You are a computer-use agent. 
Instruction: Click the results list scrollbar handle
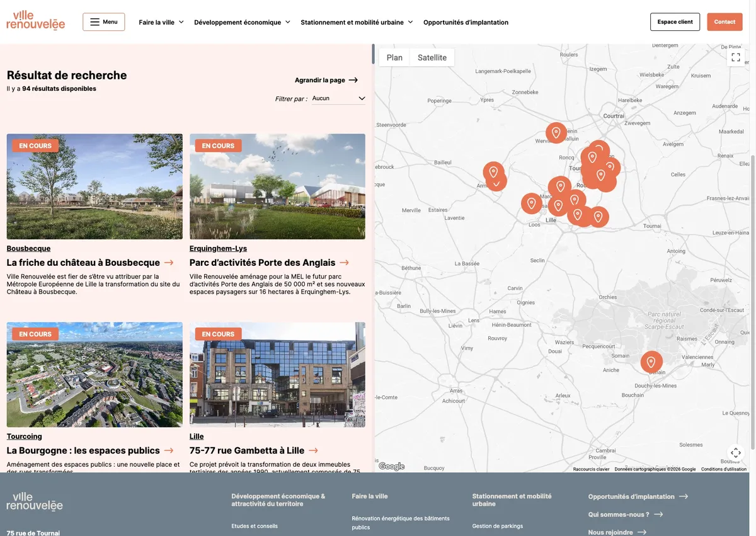[x=373, y=53]
